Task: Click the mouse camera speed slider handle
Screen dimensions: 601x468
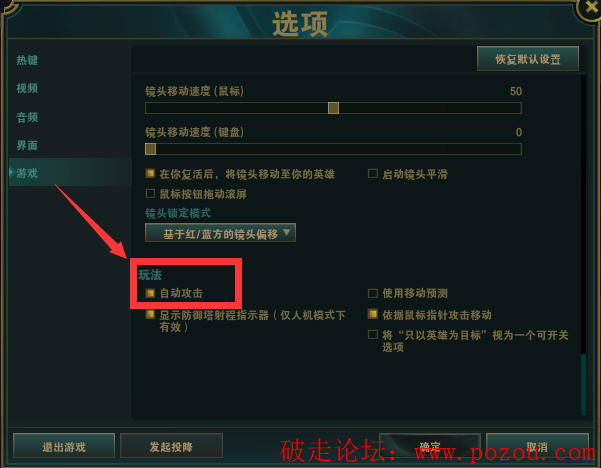Action: point(333,108)
